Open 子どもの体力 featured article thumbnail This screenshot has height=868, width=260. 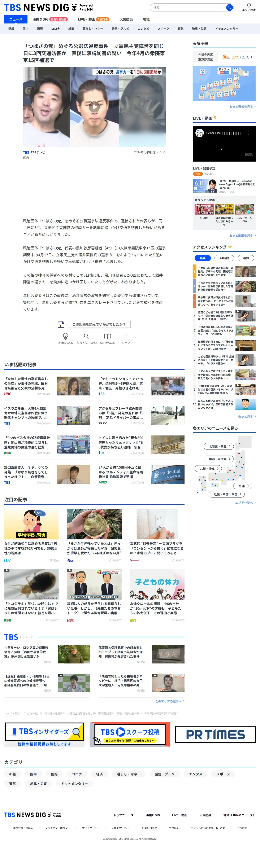pos(157,584)
